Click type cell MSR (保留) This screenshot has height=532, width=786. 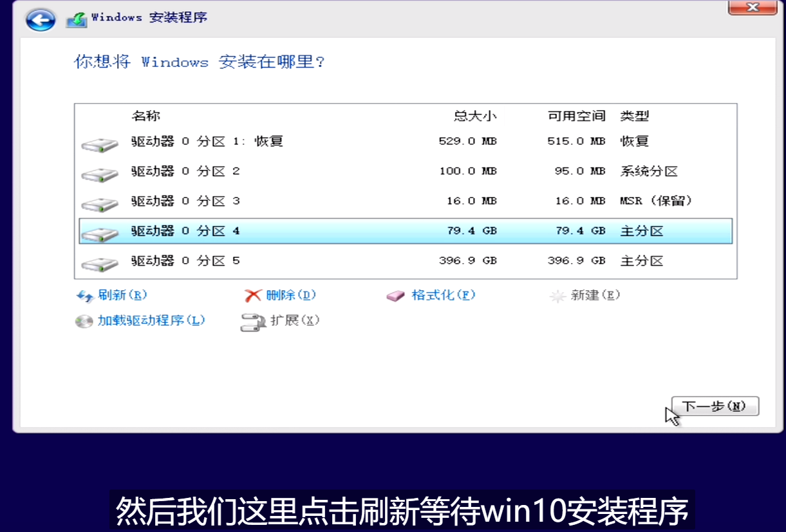pos(657,201)
